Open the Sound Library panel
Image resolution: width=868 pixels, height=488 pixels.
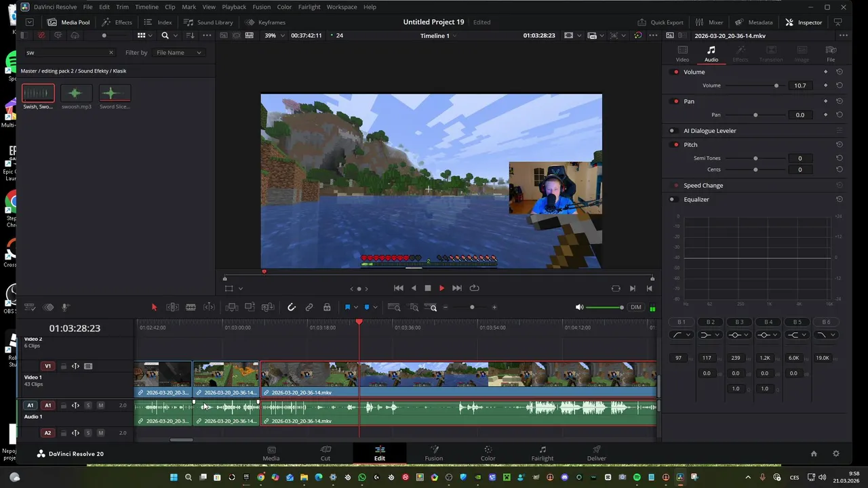pyautogui.click(x=208, y=22)
